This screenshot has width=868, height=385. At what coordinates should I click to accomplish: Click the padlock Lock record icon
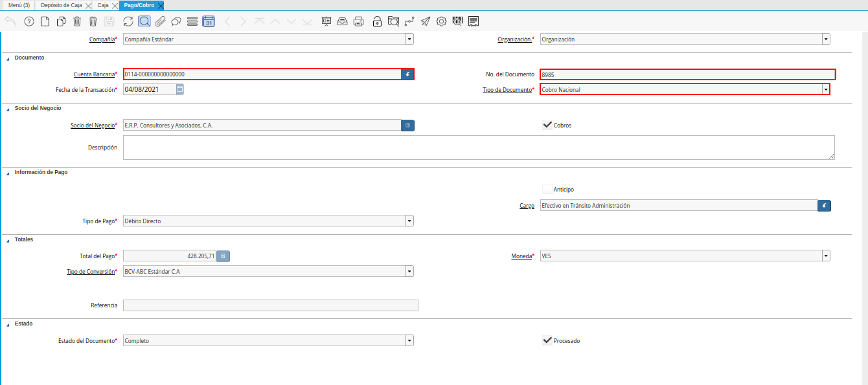[377, 21]
